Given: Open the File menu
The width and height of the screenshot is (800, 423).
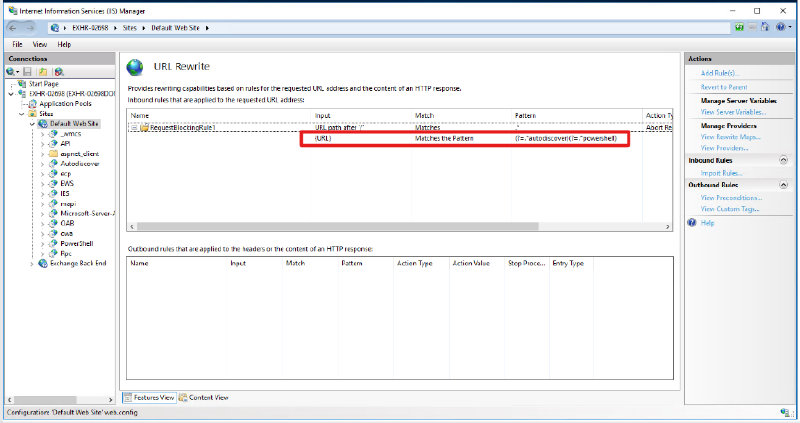Looking at the screenshot, I should [18, 45].
